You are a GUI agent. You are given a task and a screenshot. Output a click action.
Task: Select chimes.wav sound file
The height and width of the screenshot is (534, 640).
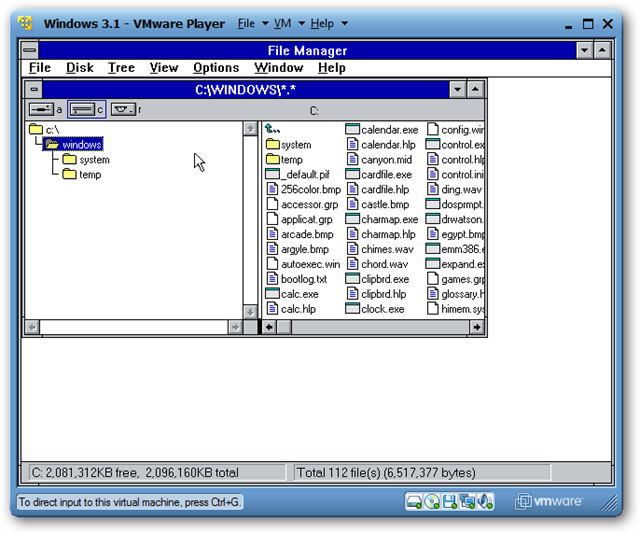point(380,249)
